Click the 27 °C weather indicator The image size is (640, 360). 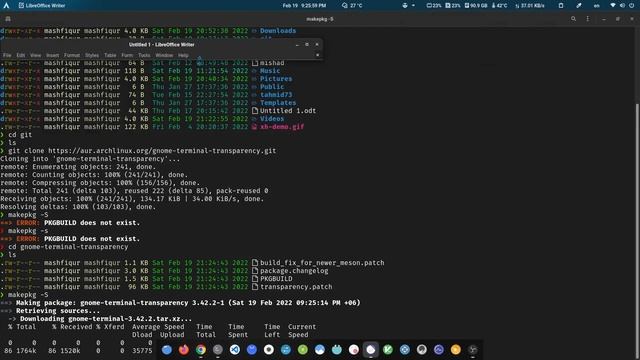(x=352, y=5)
